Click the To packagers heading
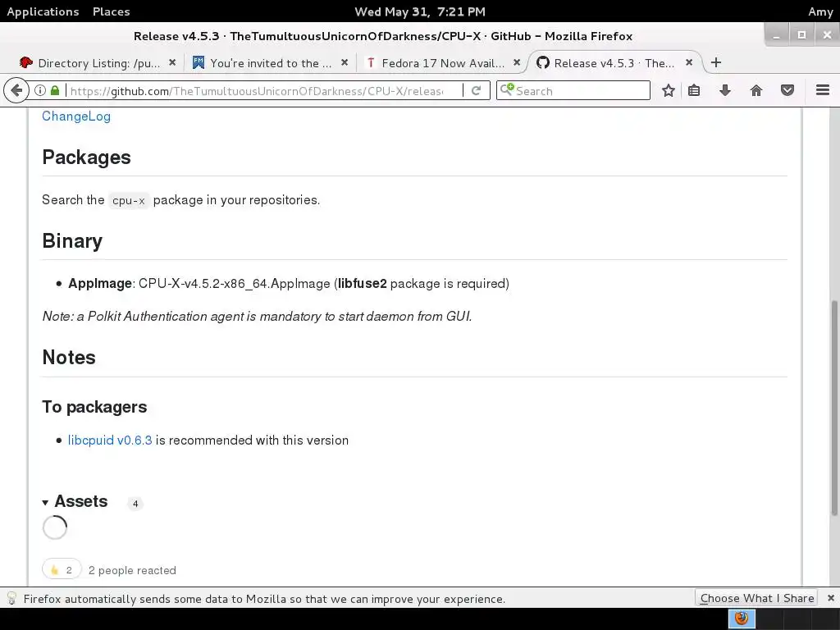 coord(94,407)
